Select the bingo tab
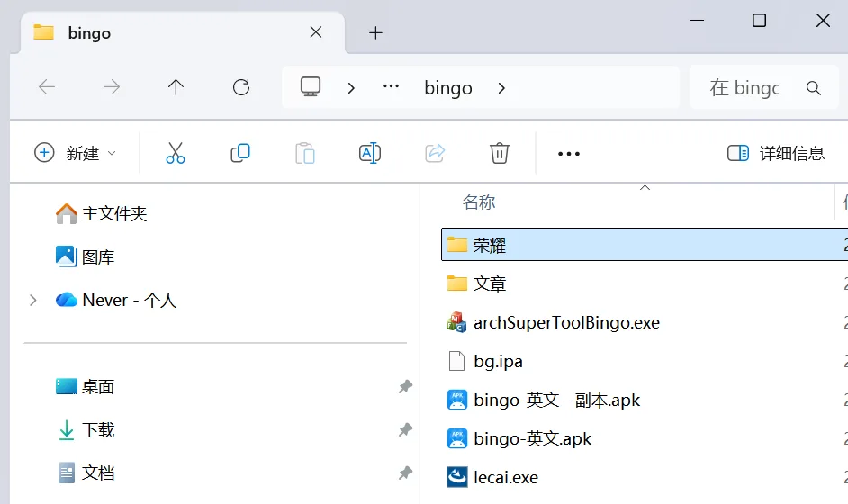The height and width of the screenshot is (504, 848). click(181, 33)
